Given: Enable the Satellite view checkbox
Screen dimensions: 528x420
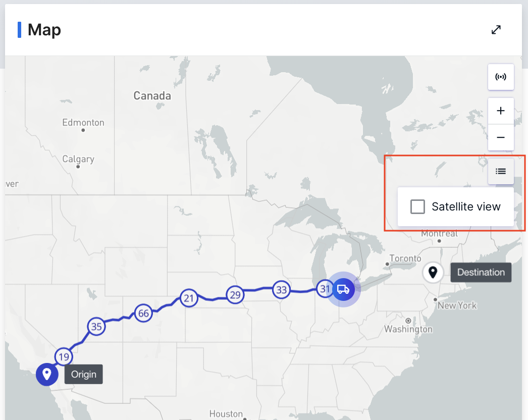Looking at the screenshot, I should coord(417,206).
